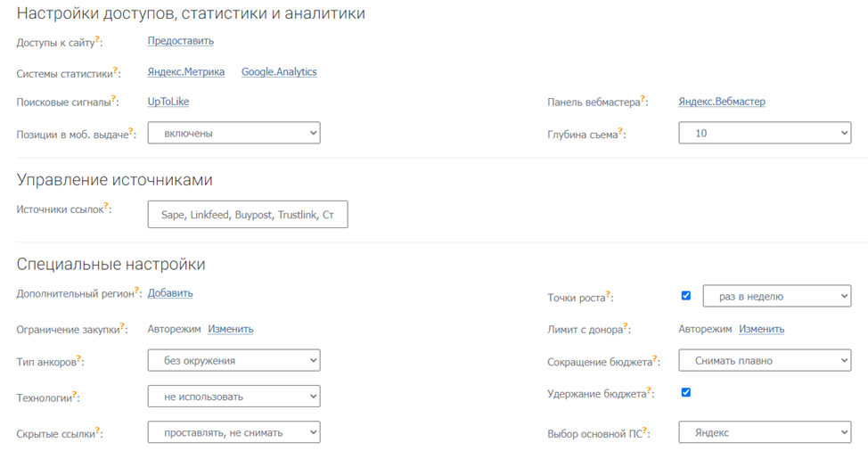Viewport: 868px width, 459px height.
Task: Click help icon next to Доступы к сайту
Action: click(98, 39)
